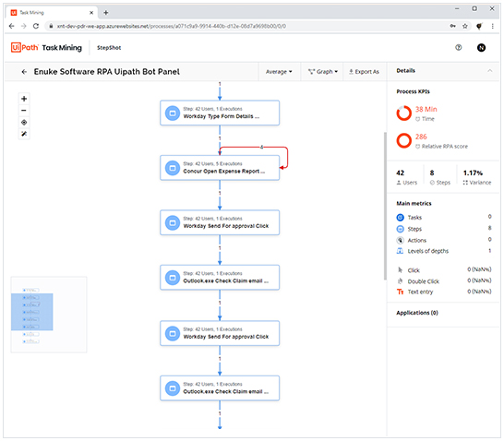Center the graph with the target icon
Screen dimensions: 504x441
pos(24,123)
